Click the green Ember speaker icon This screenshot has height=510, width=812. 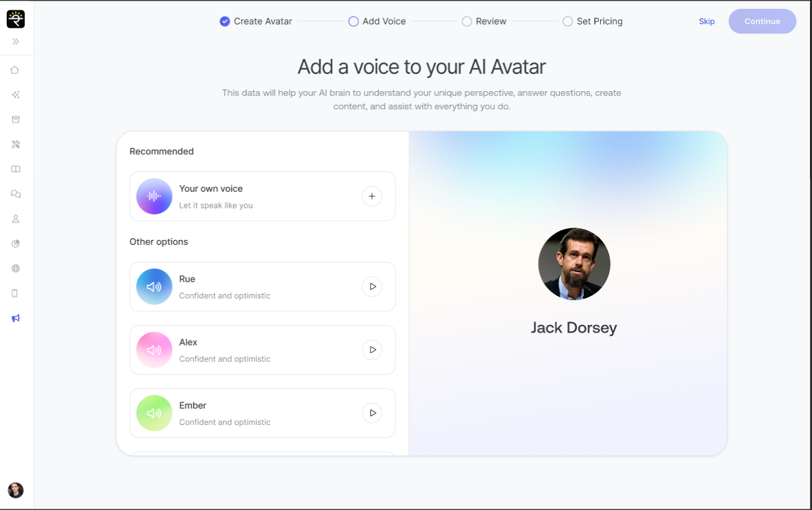154,413
